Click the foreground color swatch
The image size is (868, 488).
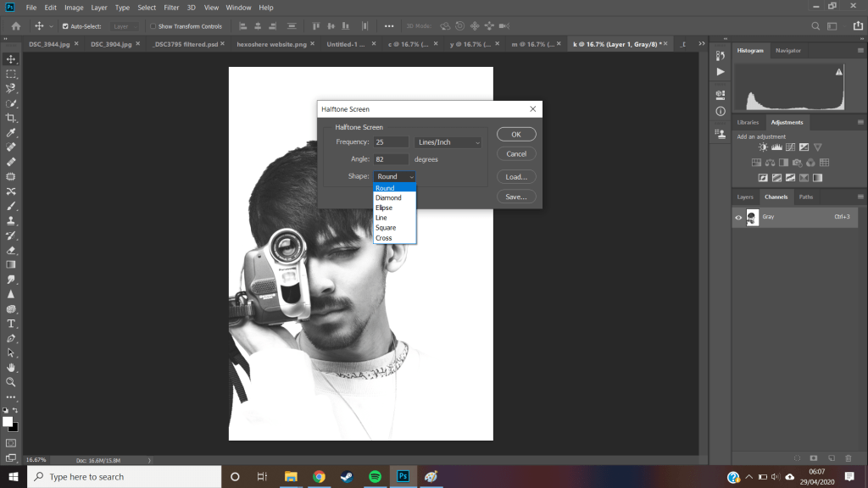(8, 421)
